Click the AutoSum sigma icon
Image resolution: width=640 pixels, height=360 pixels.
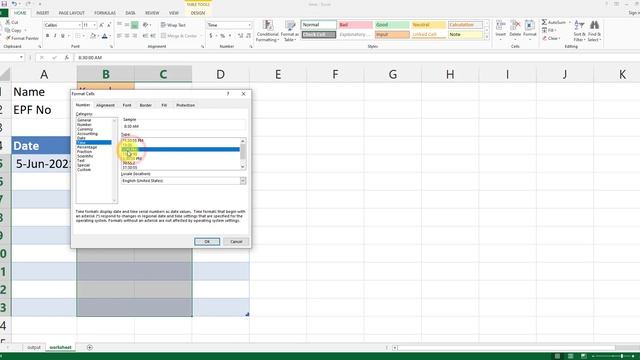coord(544,22)
